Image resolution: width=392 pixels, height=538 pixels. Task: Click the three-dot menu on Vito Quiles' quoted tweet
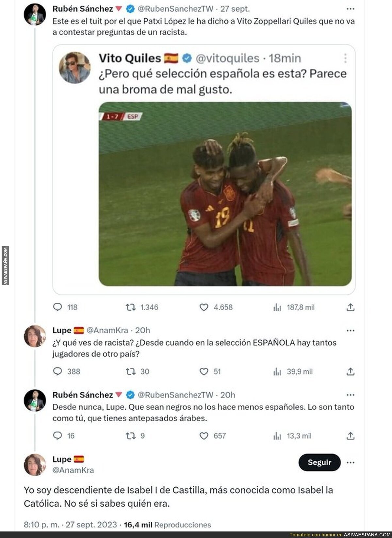click(345, 58)
